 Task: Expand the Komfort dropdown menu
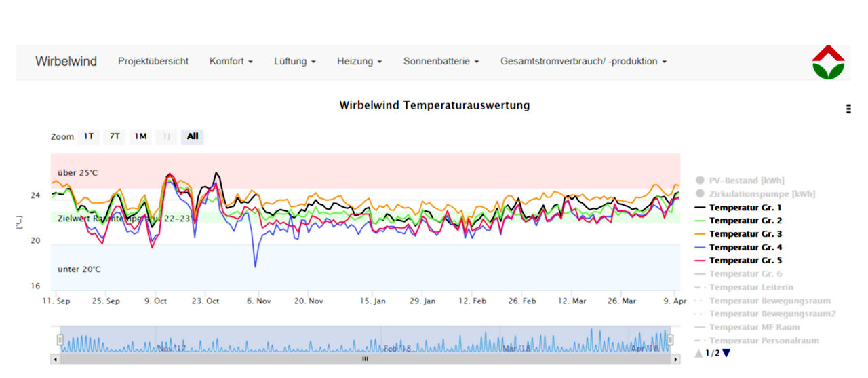click(231, 61)
